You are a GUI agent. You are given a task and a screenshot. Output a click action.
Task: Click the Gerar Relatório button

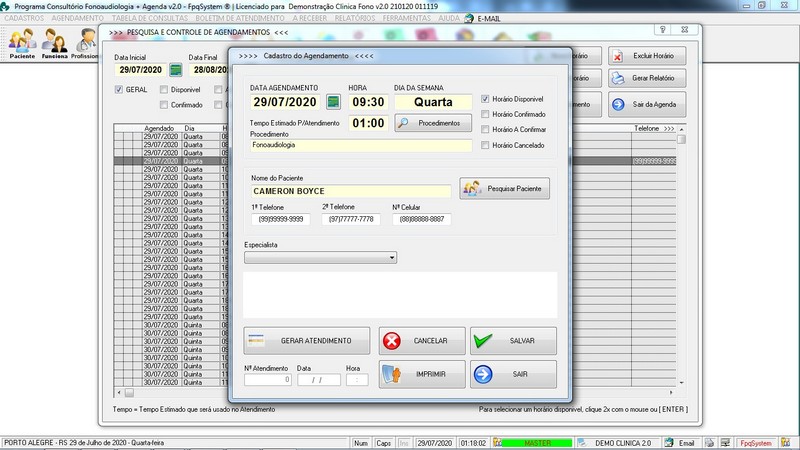(x=647, y=78)
